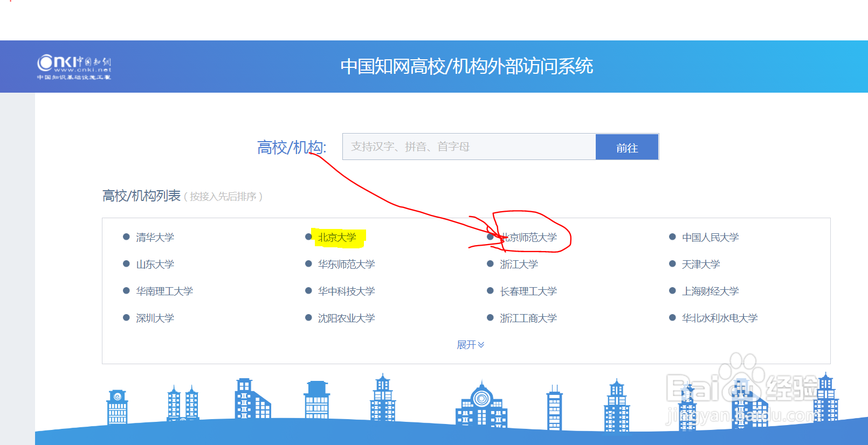Open 上海财经大学 access page

coord(710,291)
